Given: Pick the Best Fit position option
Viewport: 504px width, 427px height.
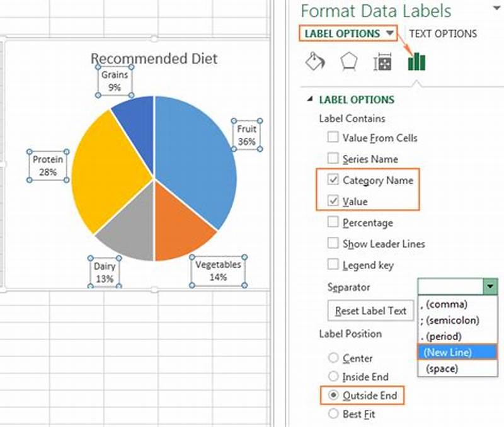Looking at the screenshot, I should point(334,414).
